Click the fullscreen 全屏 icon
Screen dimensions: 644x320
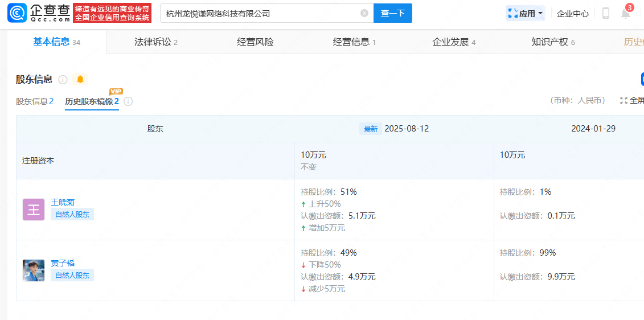point(624,101)
